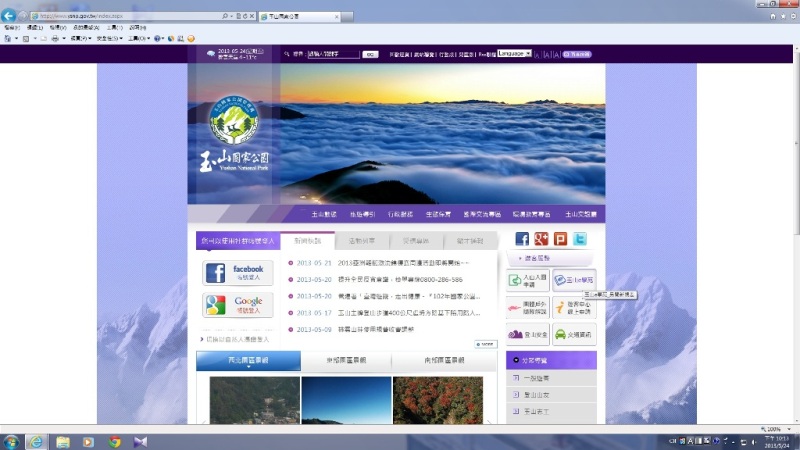Open the 我的最愛(A) Favorites menu
The width and height of the screenshot is (800, 450).
[x=86, y=28]
